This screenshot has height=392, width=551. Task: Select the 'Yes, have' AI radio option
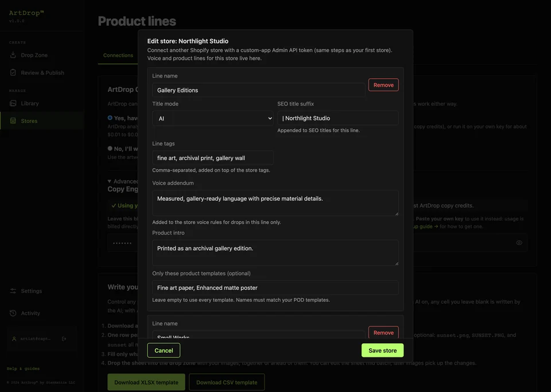click(x=110, y=118)
